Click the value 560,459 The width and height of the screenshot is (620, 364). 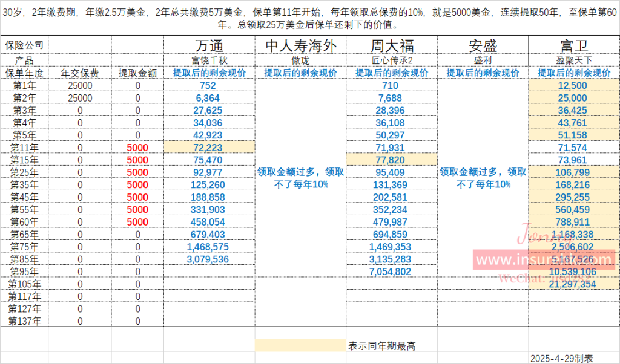click(573, 210)
